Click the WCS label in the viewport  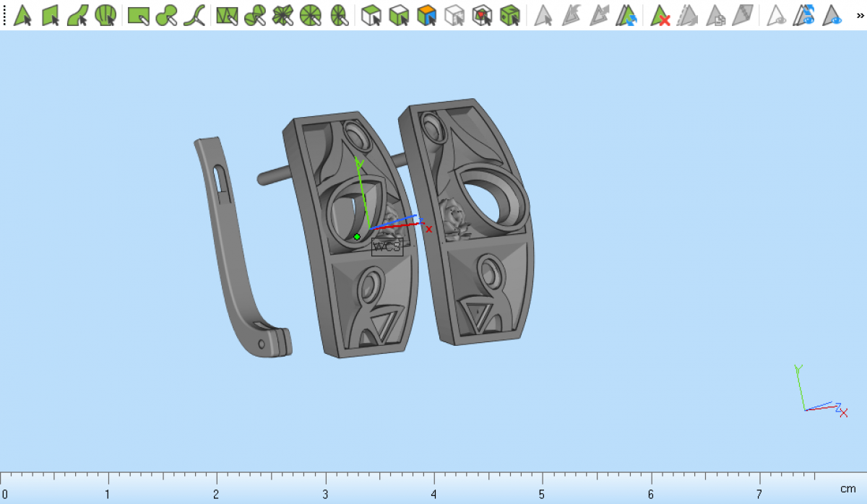click(387, 247)
